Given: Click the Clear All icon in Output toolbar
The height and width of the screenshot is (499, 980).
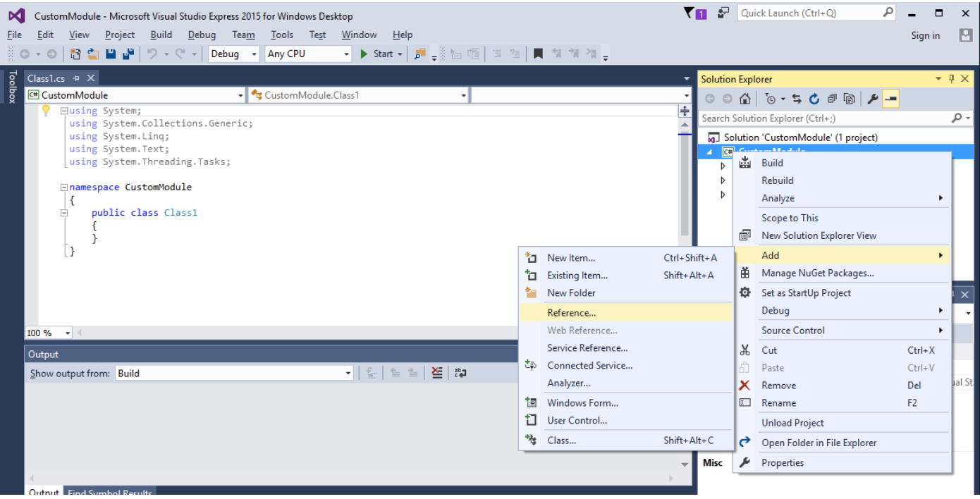Looking at the screenshot, I should [x=437, y=374].
